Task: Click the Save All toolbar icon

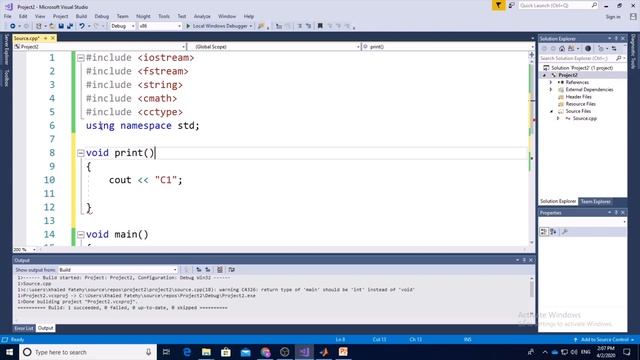Action: [70, 26]
